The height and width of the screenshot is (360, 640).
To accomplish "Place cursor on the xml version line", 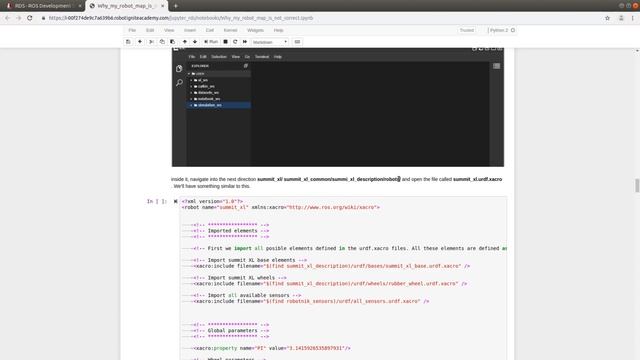I will (212, 201).
